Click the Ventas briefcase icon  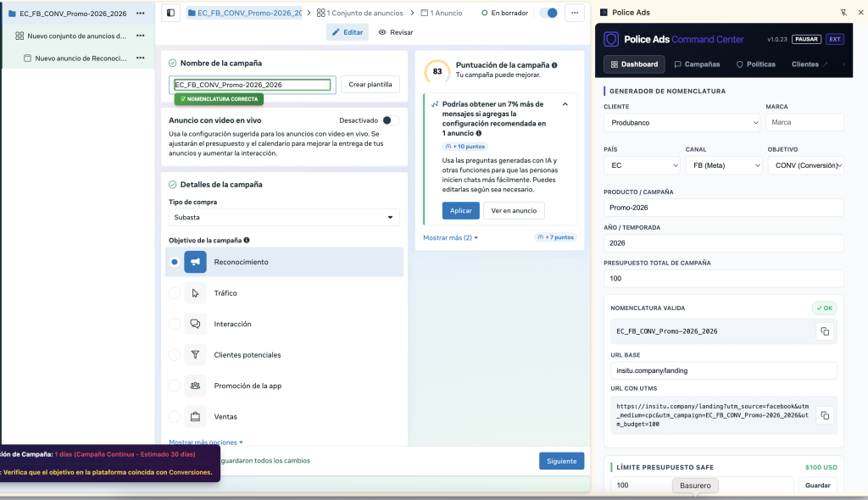[196, 417]
